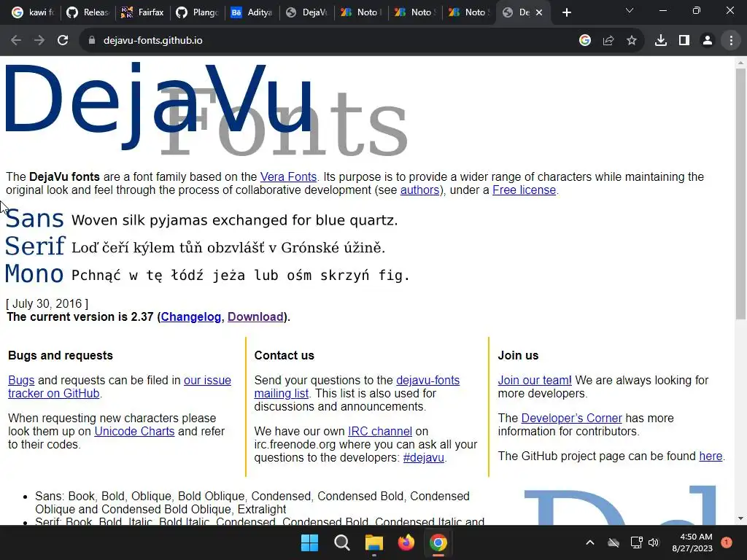This screenshot has height=560, width=747.
Task: Open the Changelog link
Action: point(191,316)
